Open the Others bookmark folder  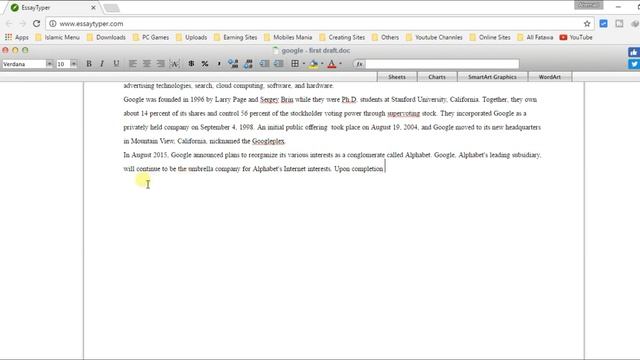click(385, 37)
